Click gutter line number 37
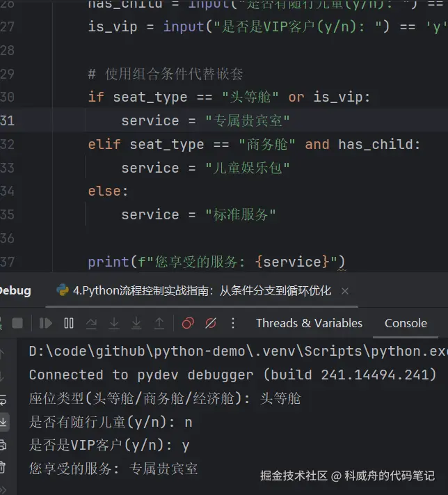 pyautogui.click(x=7, y=262)
